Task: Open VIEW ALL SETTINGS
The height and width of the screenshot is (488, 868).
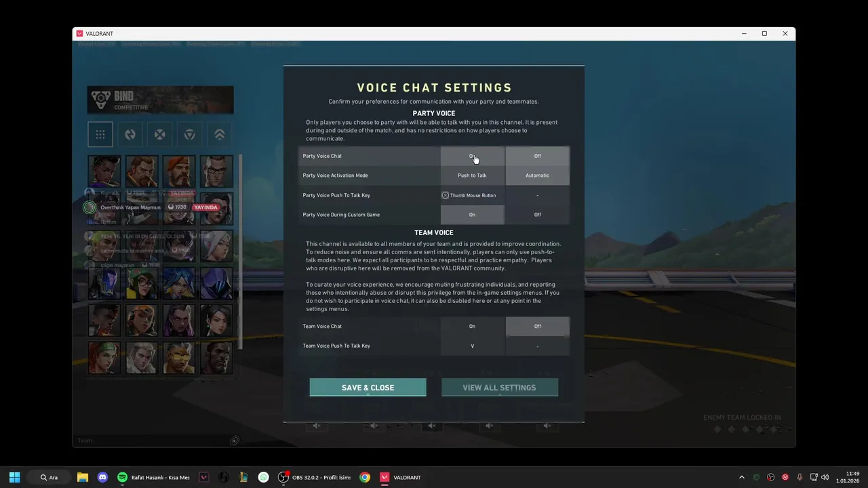Action: (500, 388)
